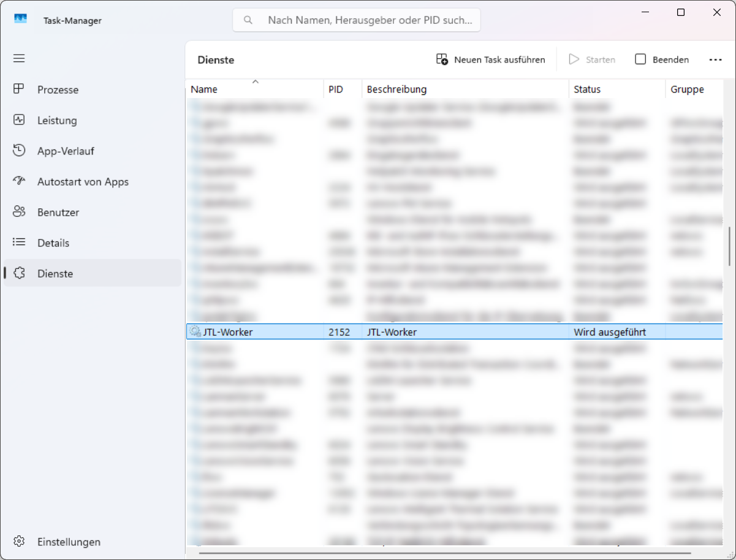Click Neuen Task ausführen button
The image size is (736, 560).
(490, 59)
